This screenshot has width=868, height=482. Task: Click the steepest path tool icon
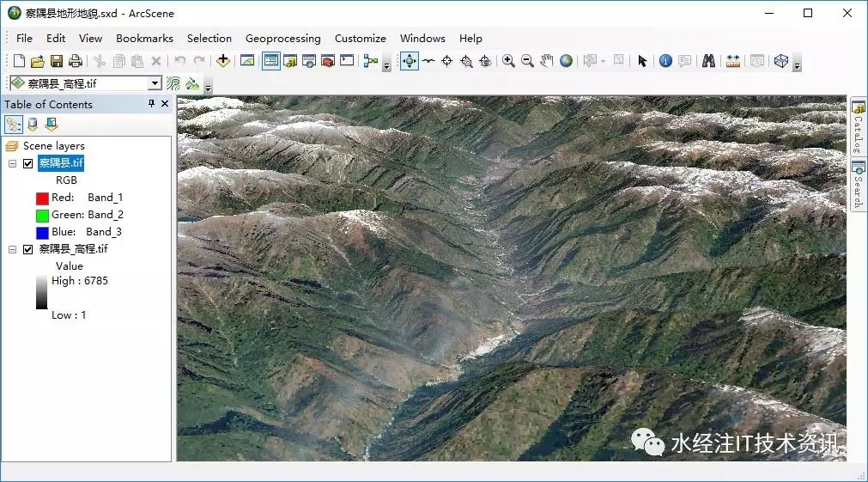[x=192, y=83]
